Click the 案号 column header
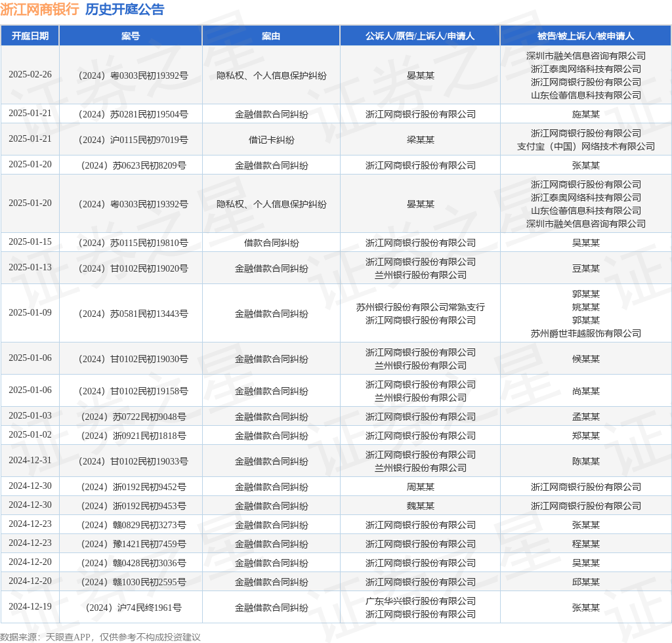Screen dimensions: 672x643 (x=131, y=36)
